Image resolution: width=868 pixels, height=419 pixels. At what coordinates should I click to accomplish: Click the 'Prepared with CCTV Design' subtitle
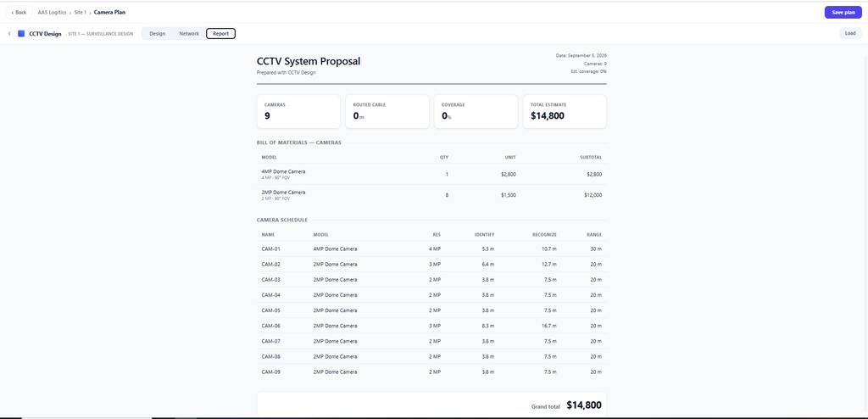[287, 73]
